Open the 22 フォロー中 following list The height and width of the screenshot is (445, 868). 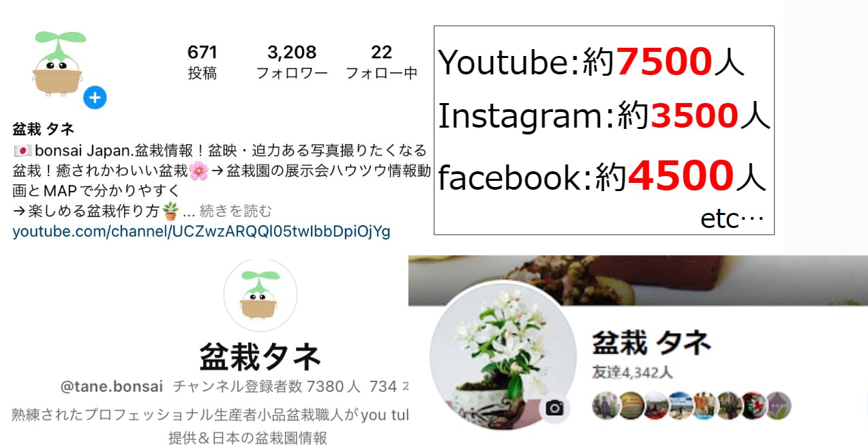click(382, 63)
